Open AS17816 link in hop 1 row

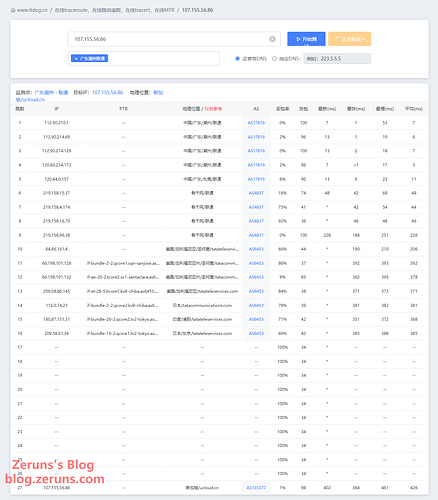tap(256, 123)
